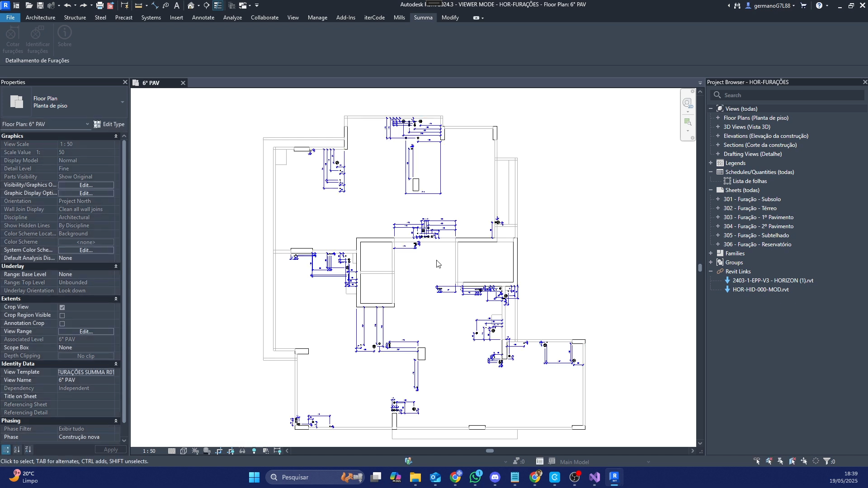The width and height of the screenshot is (868, 488).
Task: Expand Floor Plans (Planta de piso) tree node
Action: 718,118
